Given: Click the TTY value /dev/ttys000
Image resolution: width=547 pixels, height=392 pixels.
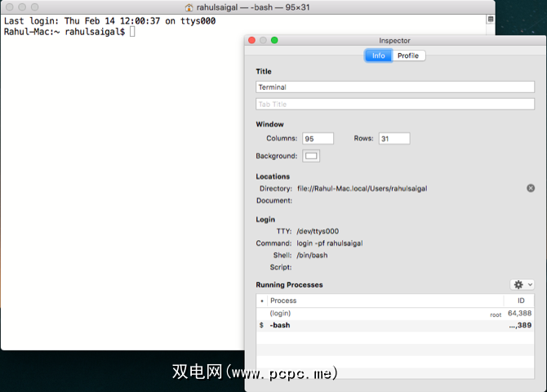Looking at the screenshot, I should 318,231.
